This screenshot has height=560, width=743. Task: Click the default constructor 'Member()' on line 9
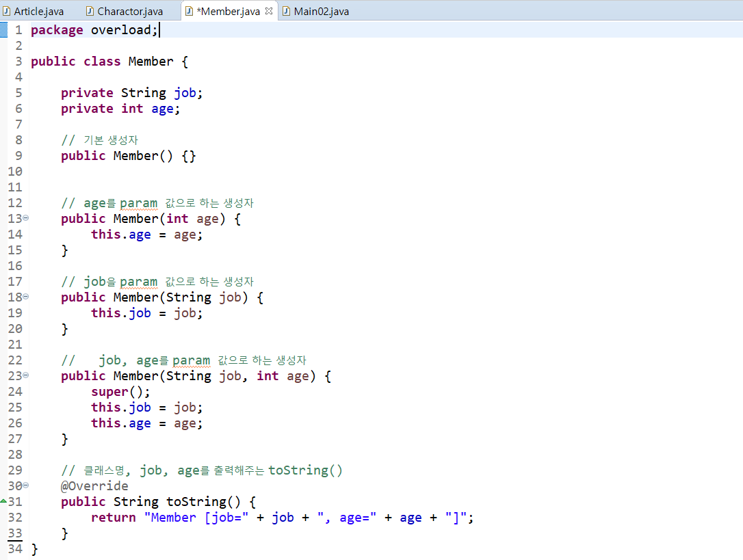(143, 156)
